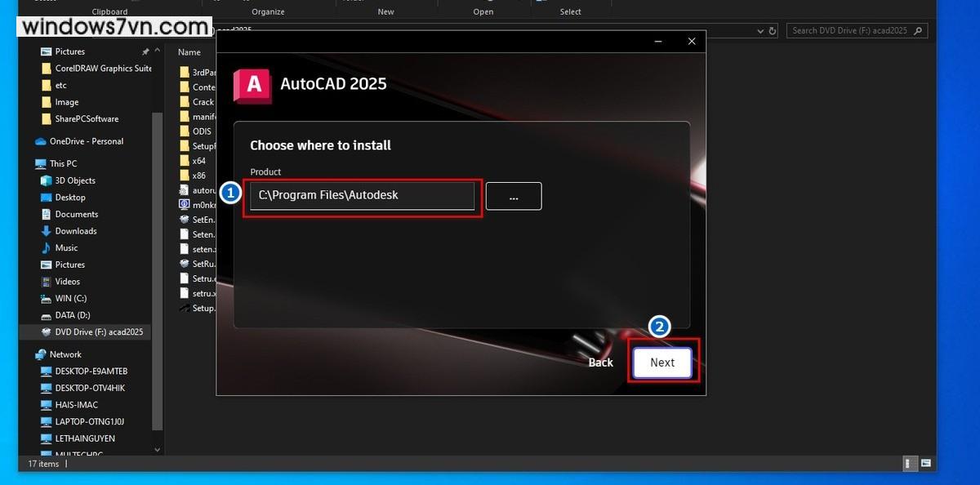Image resolution: width=980 pixels, height=485 pixels.
Task: Open the Downloads folder in sidebar
Action: 75,231
